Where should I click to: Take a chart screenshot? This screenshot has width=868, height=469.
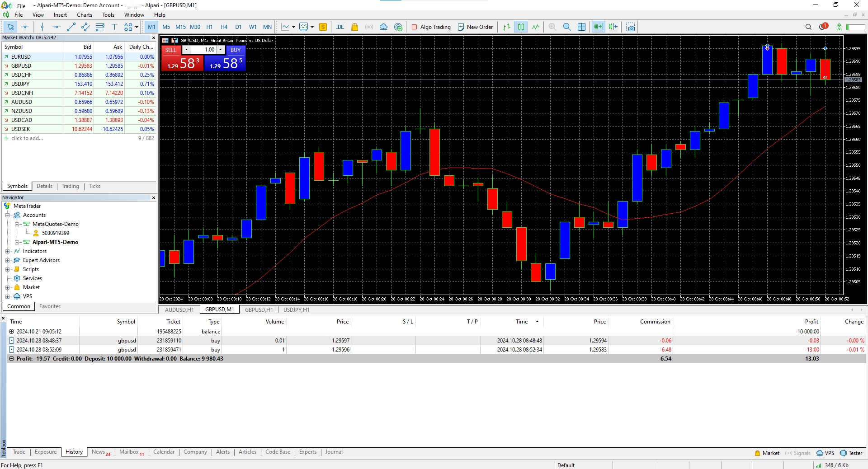[x=631, y=27]
